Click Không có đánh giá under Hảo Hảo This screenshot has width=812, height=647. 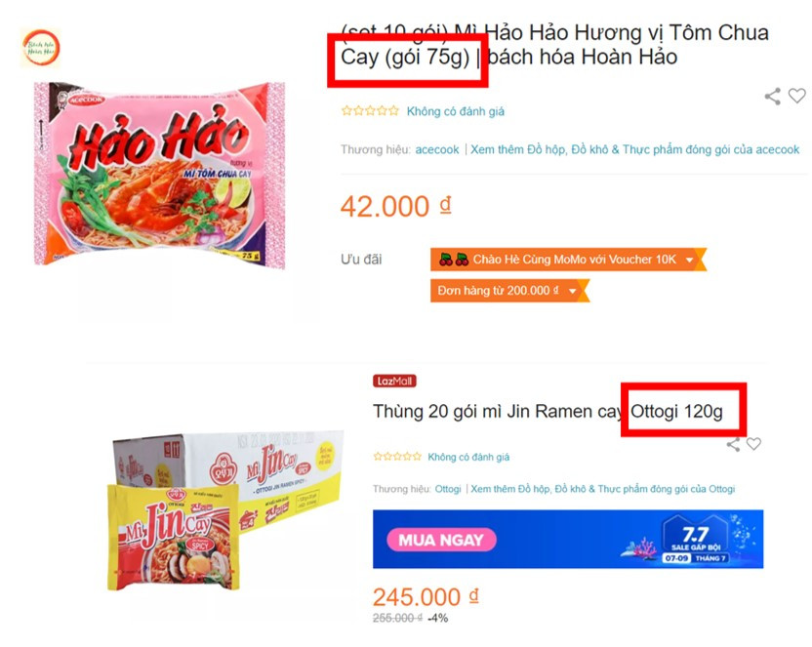[455, 111]
